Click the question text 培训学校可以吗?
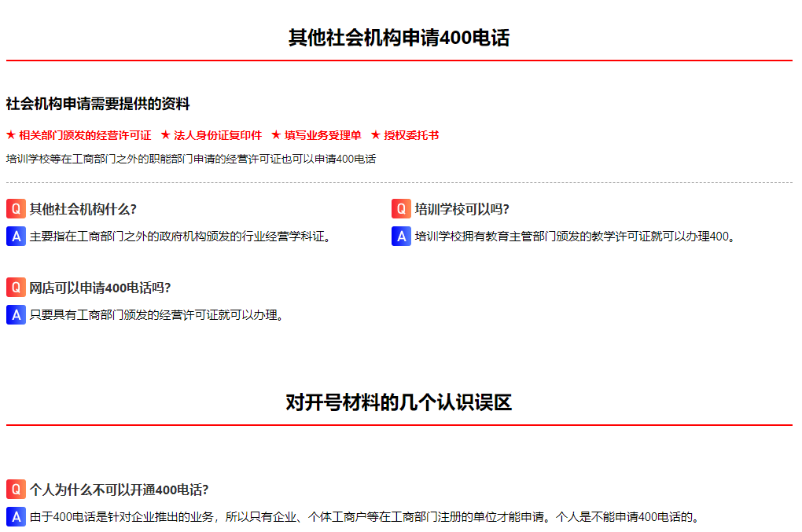 coord(462,209)
